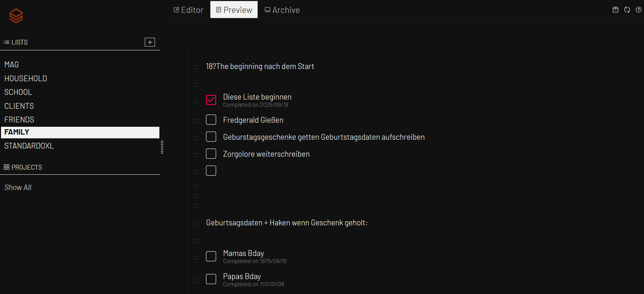Check the 'Mamas Bday' checkbox
The height and width of the screenshot is (294, 644).
[x=211, y=256]
